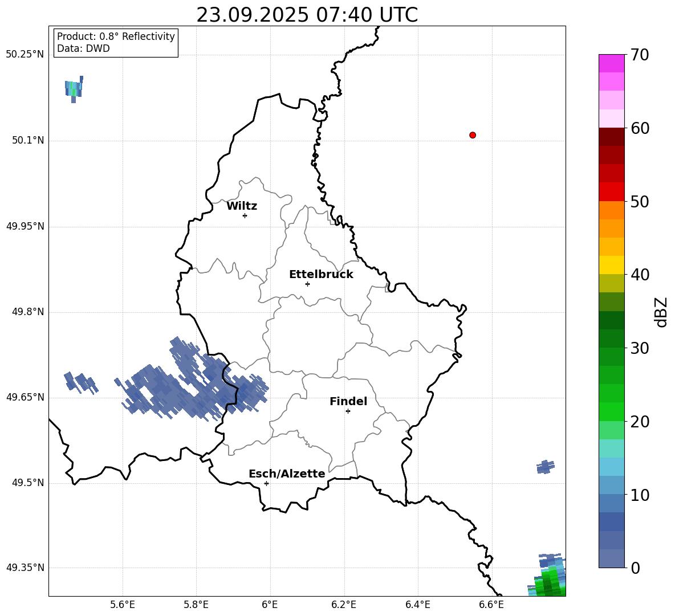The height and width of the screenshot is (616, 675).
Task: Click the 6.2°E longitude label
Action: (344, 605)
